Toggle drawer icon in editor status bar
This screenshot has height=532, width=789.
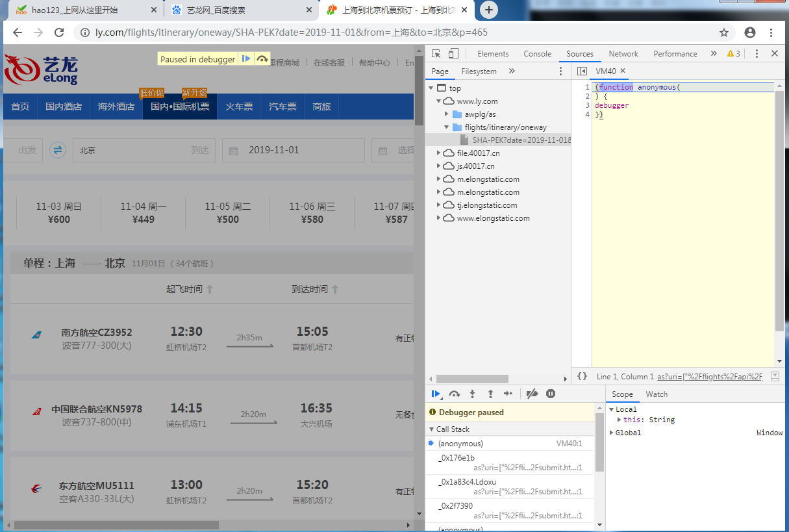point(775,376)
